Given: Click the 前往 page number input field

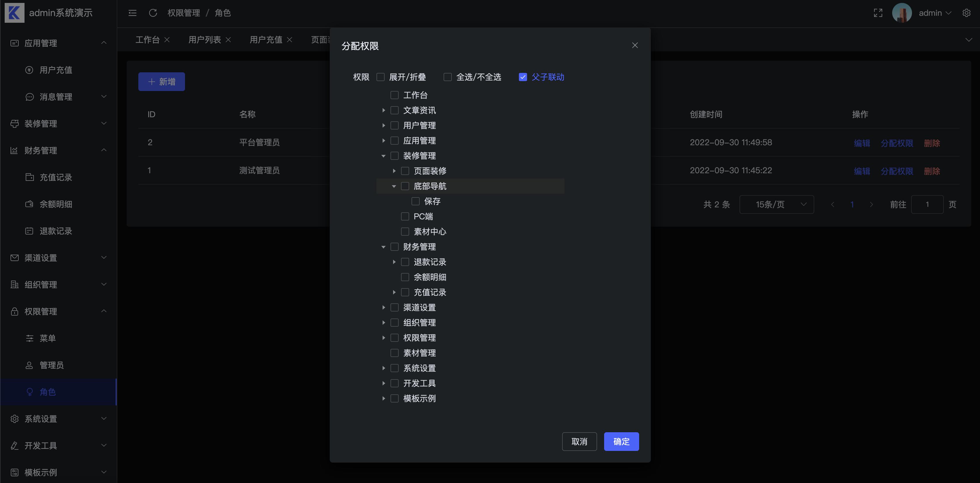Looking at the screenshot, I should click(x=927, y=204).
